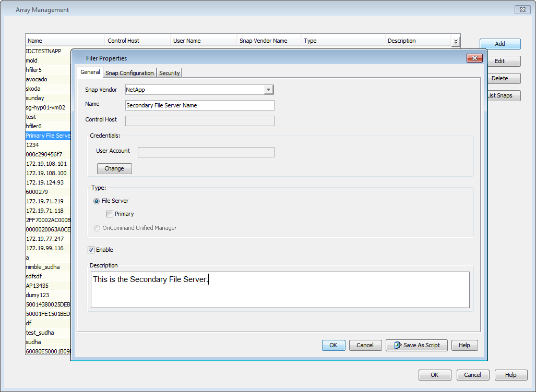
Task: Expand the table column chooser chevron
Action: point(456,41)
